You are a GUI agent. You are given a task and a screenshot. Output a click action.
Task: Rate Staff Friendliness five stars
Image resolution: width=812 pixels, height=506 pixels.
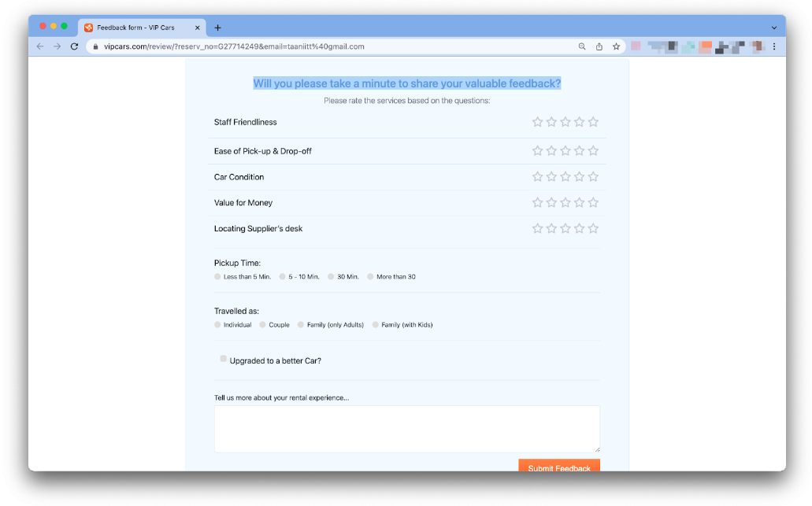[x=593, y=122]
